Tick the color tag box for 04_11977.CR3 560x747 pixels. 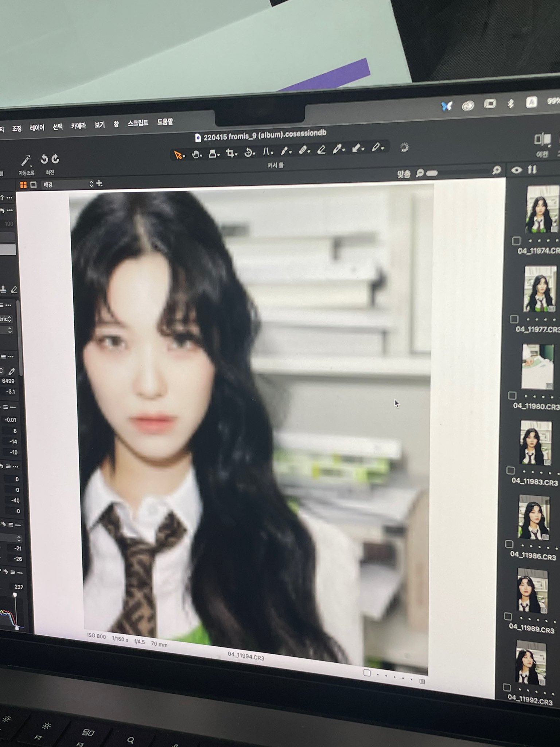514,319
